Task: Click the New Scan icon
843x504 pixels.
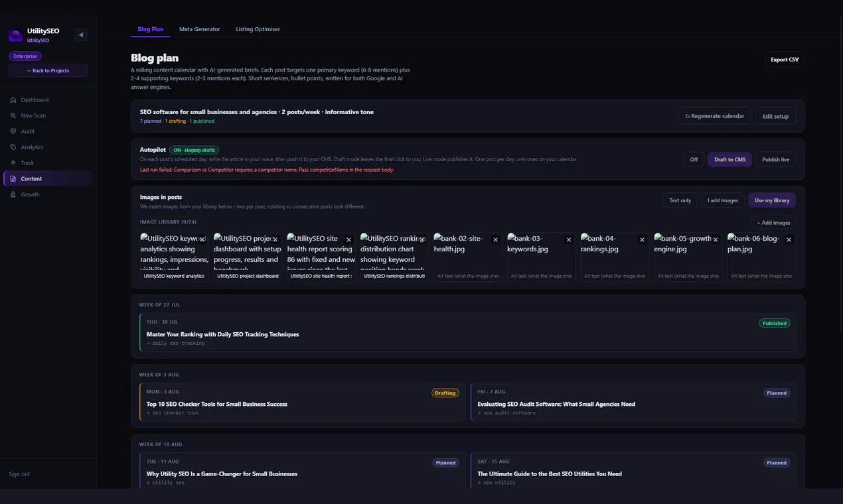Action: tap(13, 115)
